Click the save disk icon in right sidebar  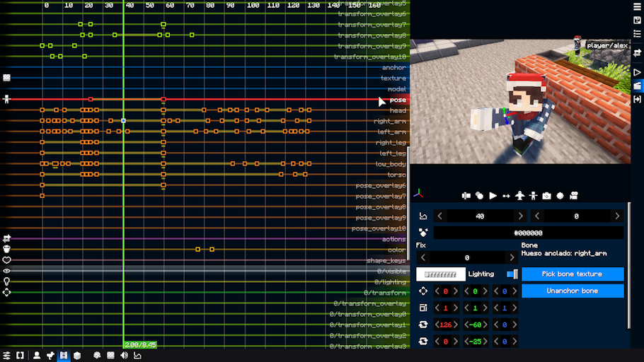[x=637, y=20]
